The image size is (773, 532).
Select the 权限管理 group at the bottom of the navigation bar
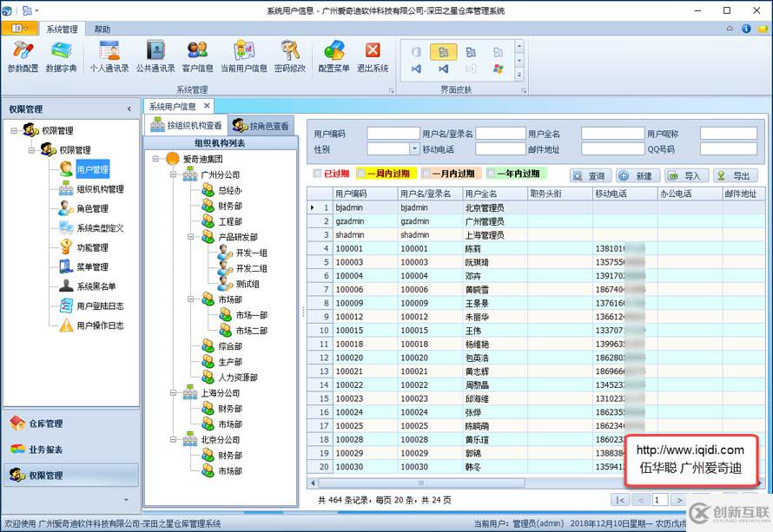[71, 476]
